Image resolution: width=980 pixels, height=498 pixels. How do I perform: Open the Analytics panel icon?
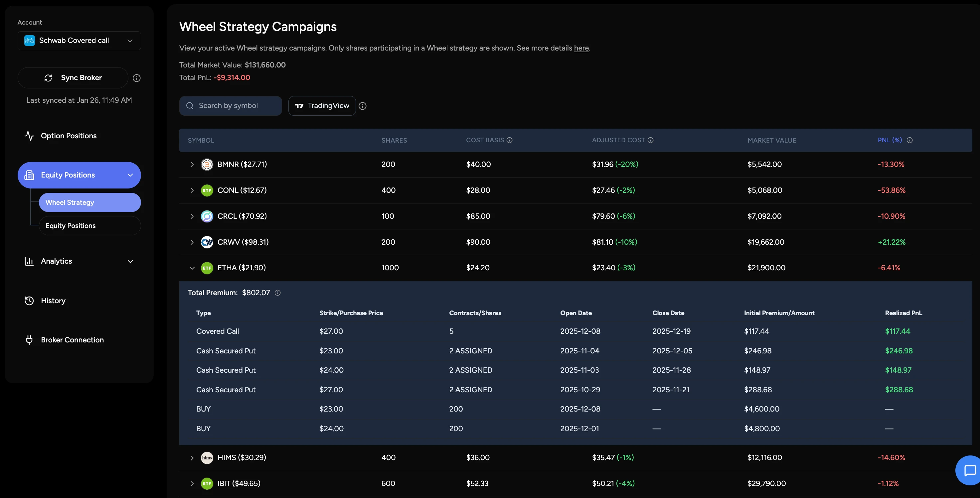pos(30,261)
